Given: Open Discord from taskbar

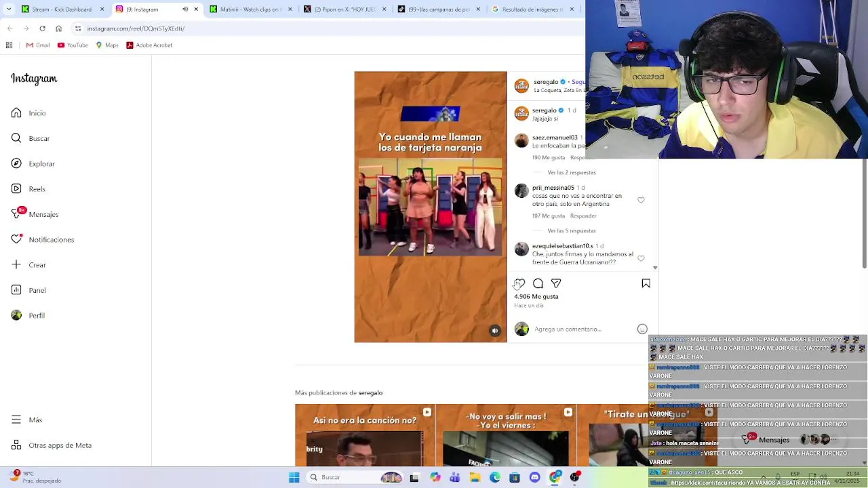Looking at the screenshot, I should (535, 477).
